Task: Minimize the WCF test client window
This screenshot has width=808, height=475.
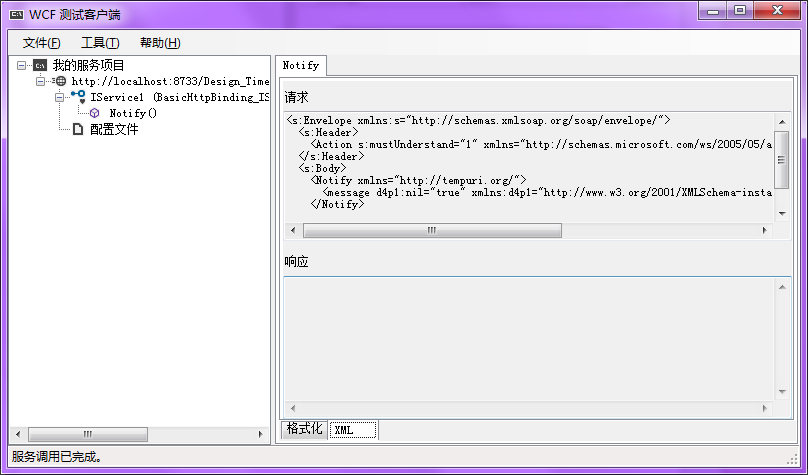Action: 713,10
